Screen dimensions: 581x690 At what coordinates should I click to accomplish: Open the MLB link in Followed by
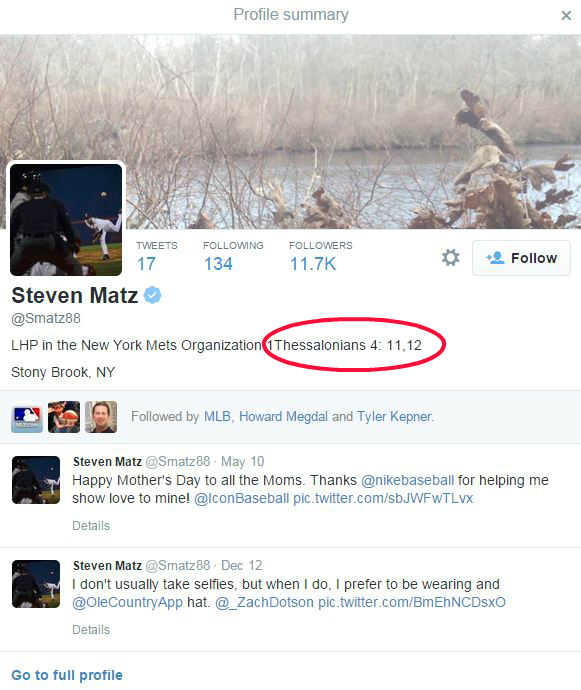tap(217, 416)
